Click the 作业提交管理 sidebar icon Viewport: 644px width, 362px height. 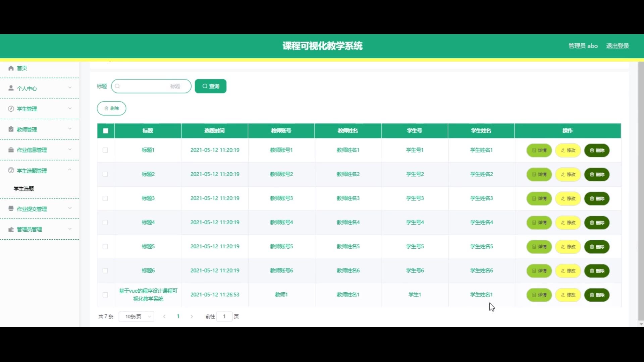[x=11, y=209]
